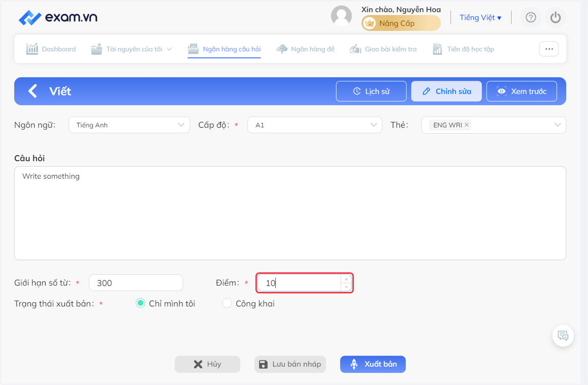This screenshot has width=588, height=385.
Task: Open the Tiến độ học tập tab
Action: tap(463, 49)
